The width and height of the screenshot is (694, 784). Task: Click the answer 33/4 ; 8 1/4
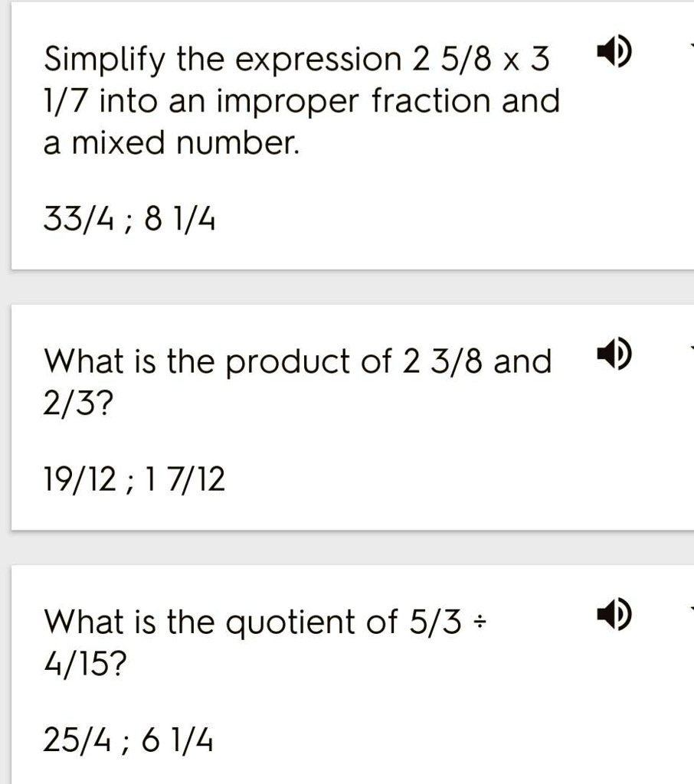click(129, 220)
